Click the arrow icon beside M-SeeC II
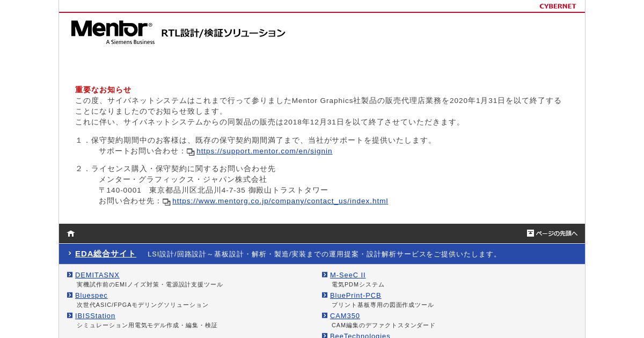644x338 pixels. (x=325, y=275)
